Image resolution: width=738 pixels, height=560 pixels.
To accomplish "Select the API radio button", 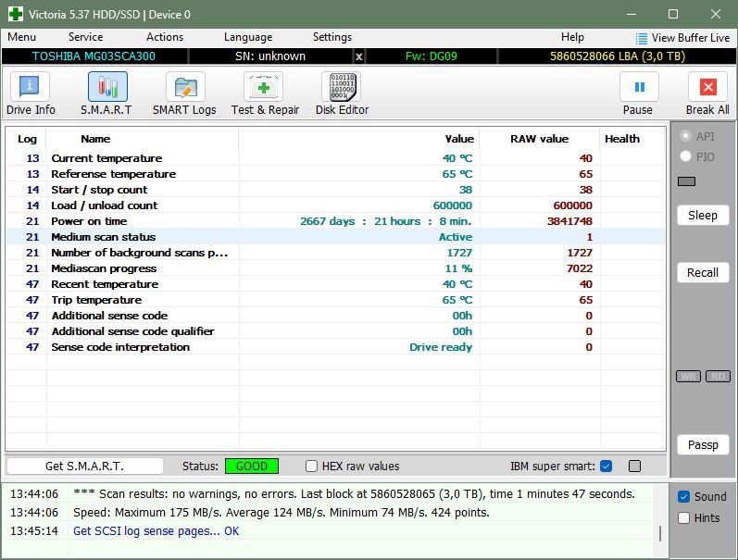I will click(686, 136).
